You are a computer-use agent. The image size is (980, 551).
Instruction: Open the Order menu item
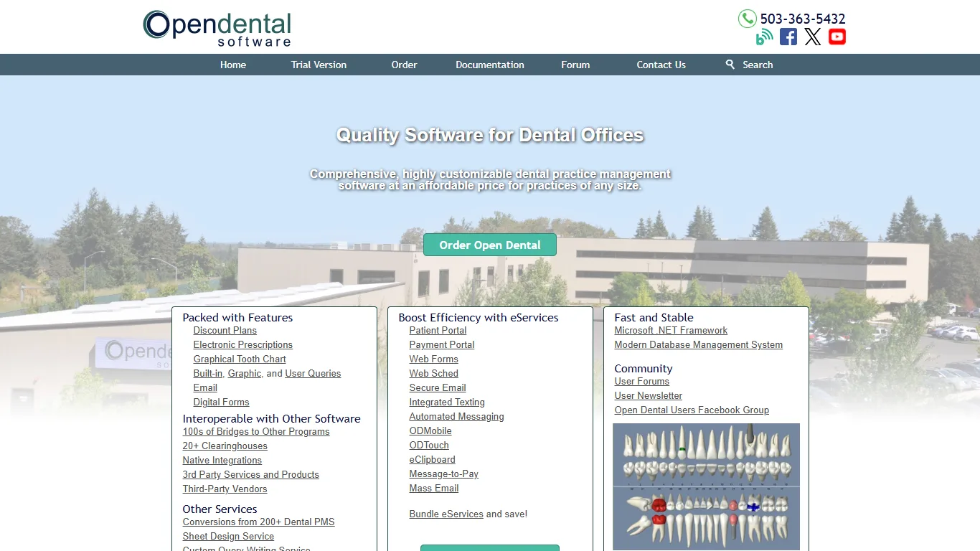coord(404,65)
